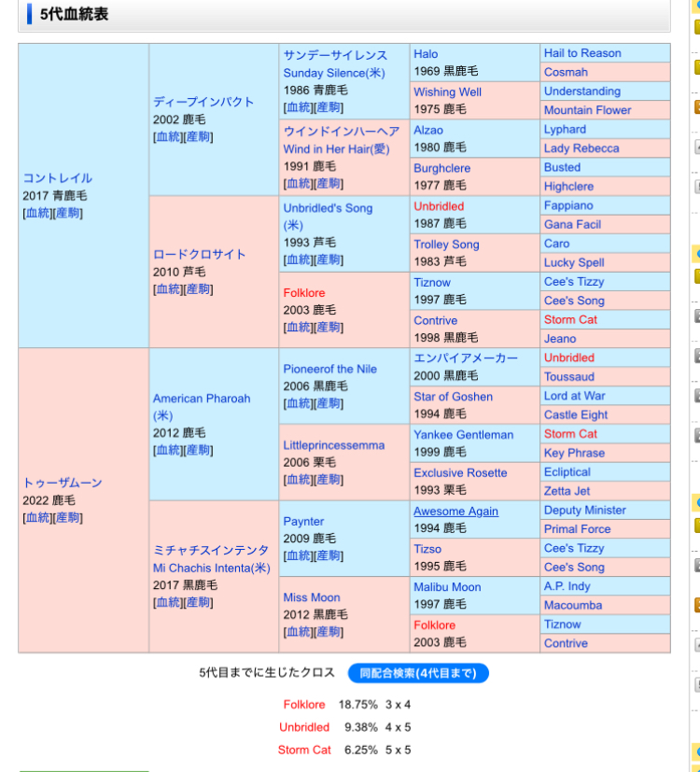Open Halo link

[426, 53]
